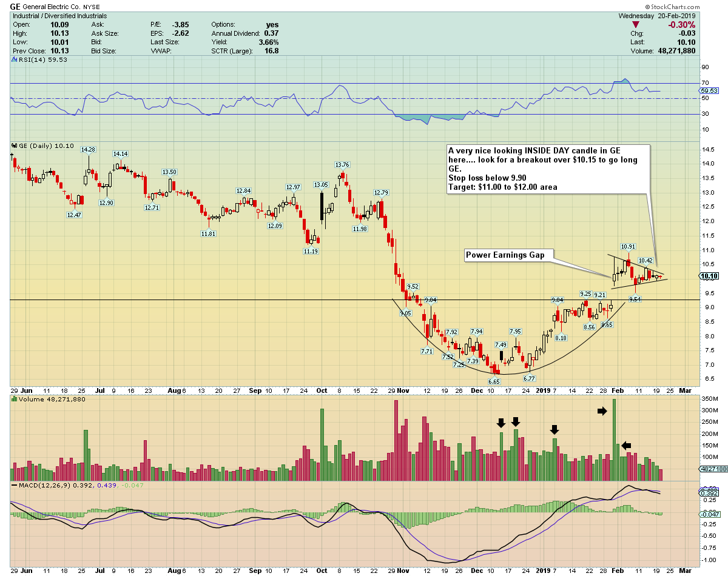This screenshot has width=728, height=576.
Task: Click the 10.42 price label
Action: (645, 260)
